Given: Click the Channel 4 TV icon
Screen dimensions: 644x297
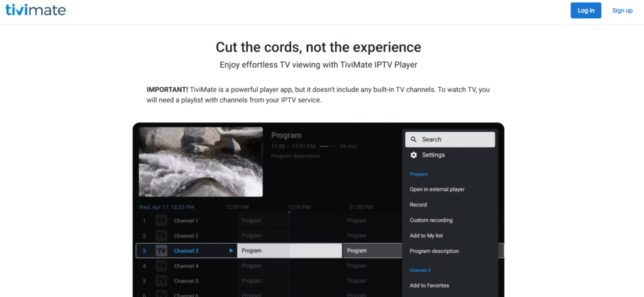Looking at the screenshot, I should 162,266.
